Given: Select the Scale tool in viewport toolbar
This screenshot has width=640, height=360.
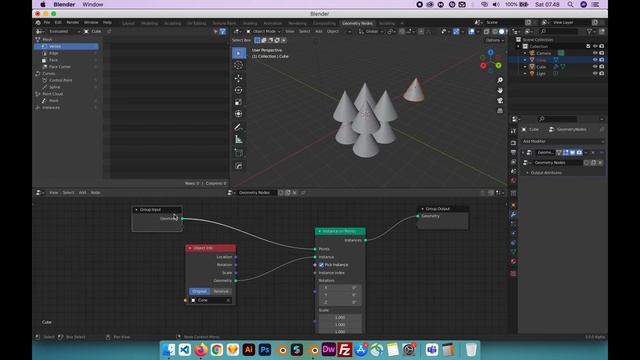Looking at the screenshot, I should point(239,102).
